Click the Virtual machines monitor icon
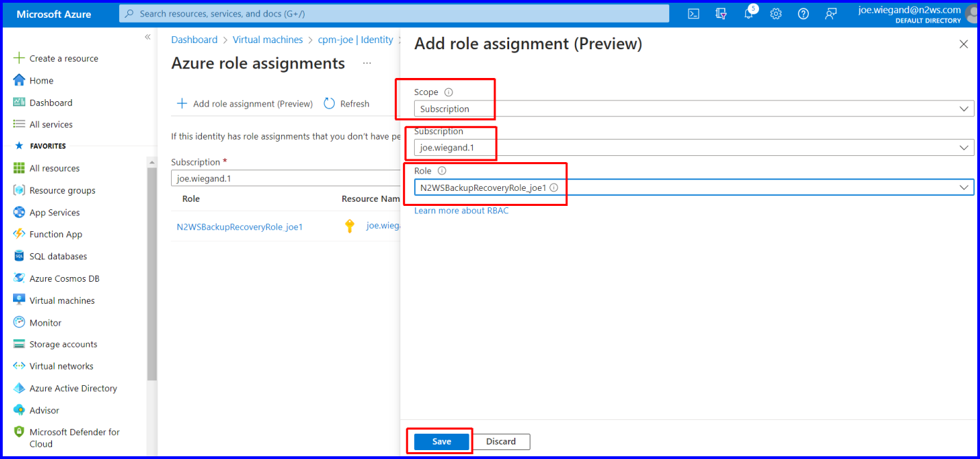 (19, 300)
